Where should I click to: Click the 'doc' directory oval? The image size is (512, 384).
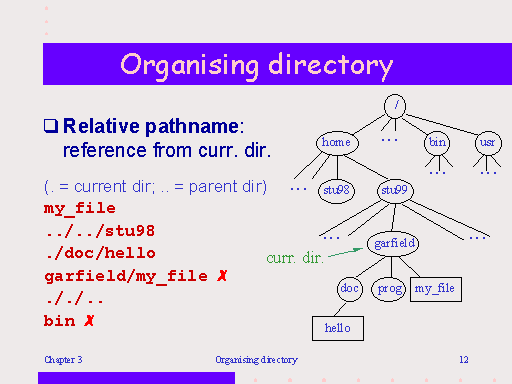click(x=350, y=289)
